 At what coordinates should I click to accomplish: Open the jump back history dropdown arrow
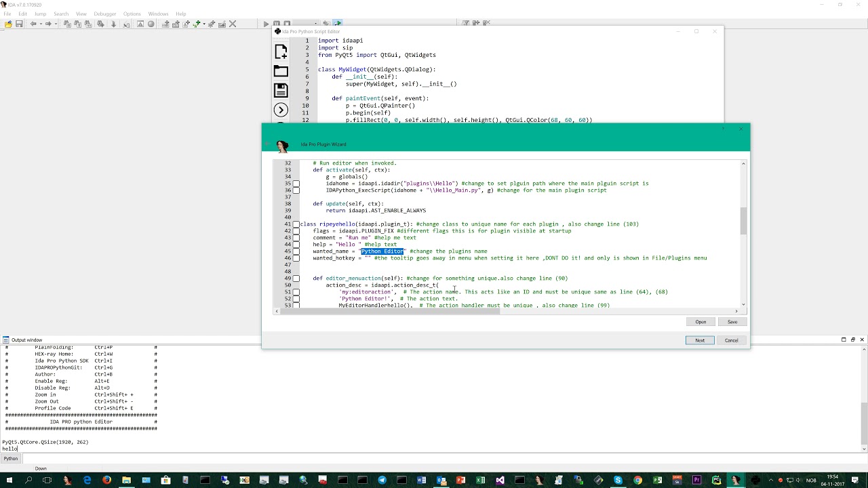click(x=39, y=24)
